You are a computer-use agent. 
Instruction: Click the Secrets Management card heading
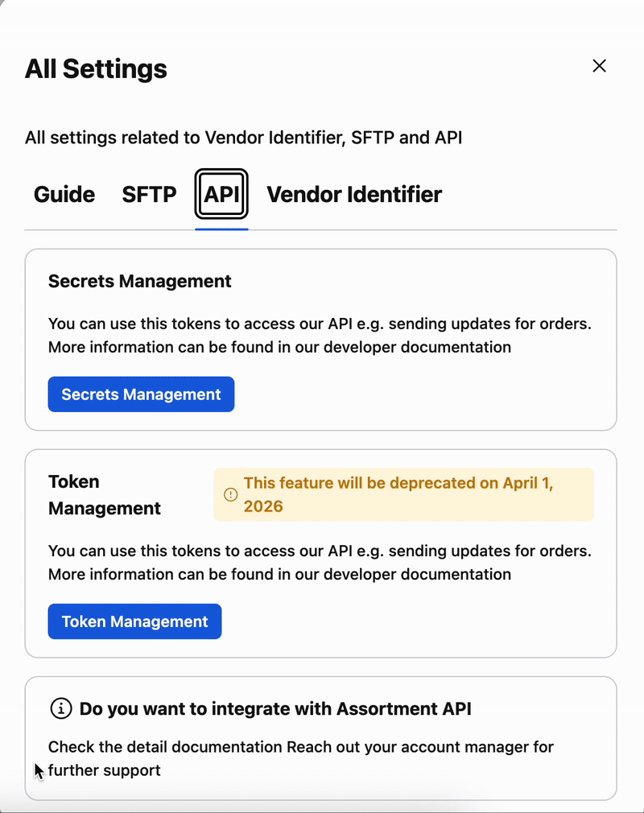point(140,281)
